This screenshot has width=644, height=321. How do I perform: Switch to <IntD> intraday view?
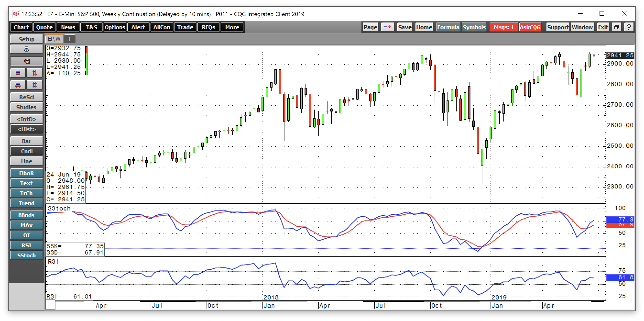pyautogui.click(x=26, y=119)
